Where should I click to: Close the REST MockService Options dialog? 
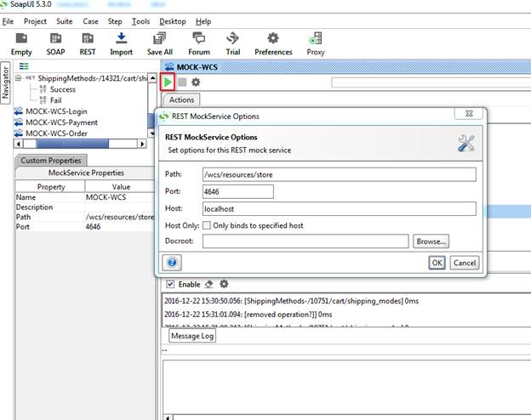[469, 113]
